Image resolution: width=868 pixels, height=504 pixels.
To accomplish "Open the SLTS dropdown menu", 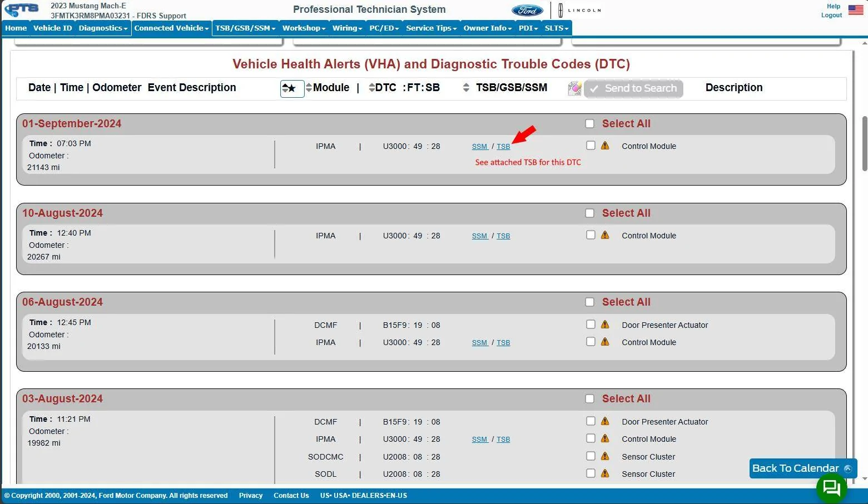I will pos(557,28).
